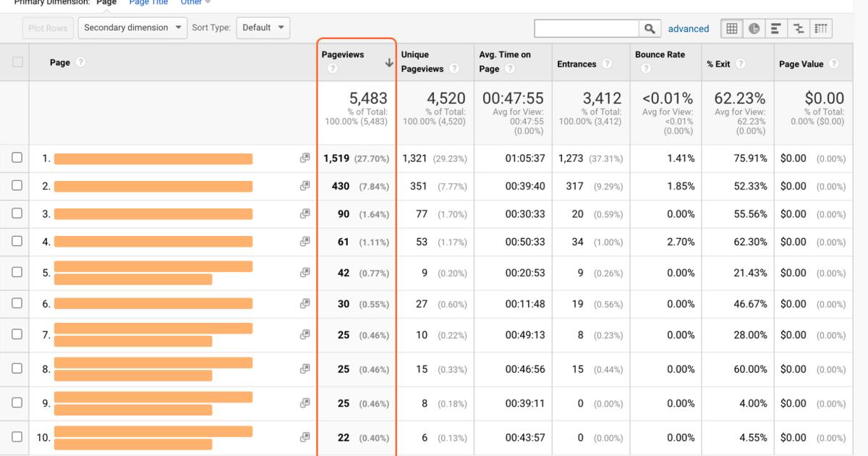Open row 2 page link icon
The width and height of the screenshot is (868, 456).
coord(305,186)
